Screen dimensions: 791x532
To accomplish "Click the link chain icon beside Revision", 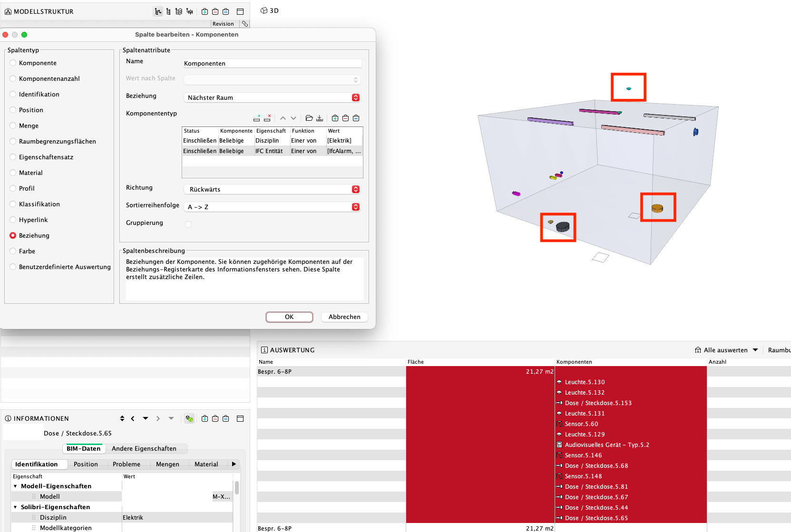I will pos(245,24).
